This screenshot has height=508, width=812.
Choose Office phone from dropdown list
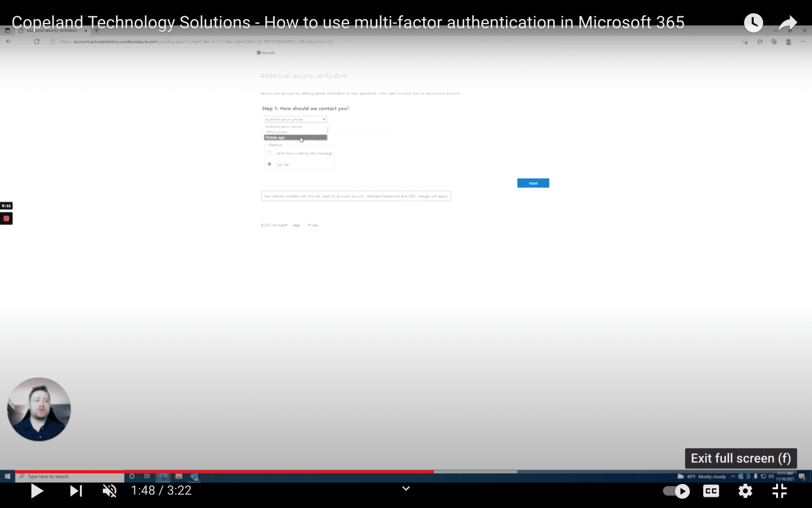point(277,132)
